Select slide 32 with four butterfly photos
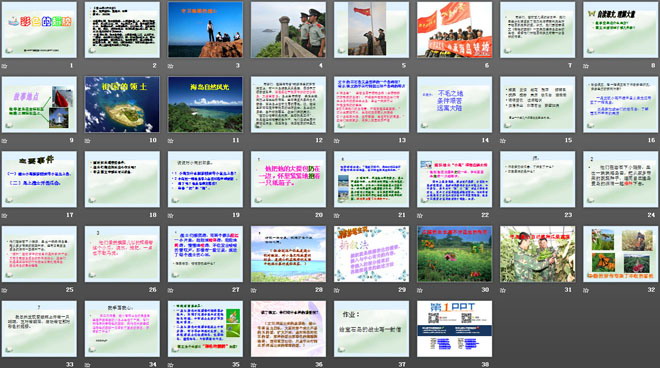Screen dimensions: 660x368 (x=620, y=254)
